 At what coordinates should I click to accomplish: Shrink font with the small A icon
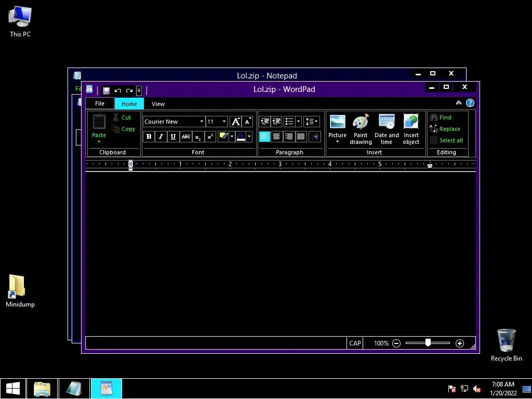tap(247, 122)
